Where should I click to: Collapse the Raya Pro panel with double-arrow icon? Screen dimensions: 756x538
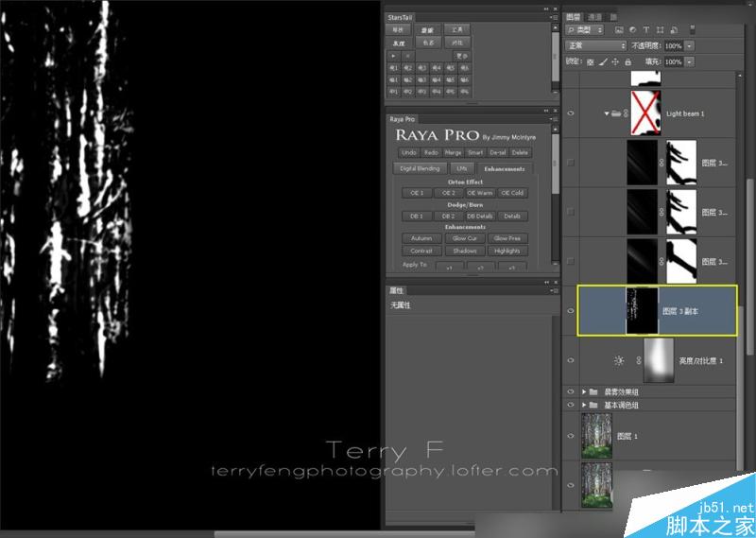click(x=546, y=111)
